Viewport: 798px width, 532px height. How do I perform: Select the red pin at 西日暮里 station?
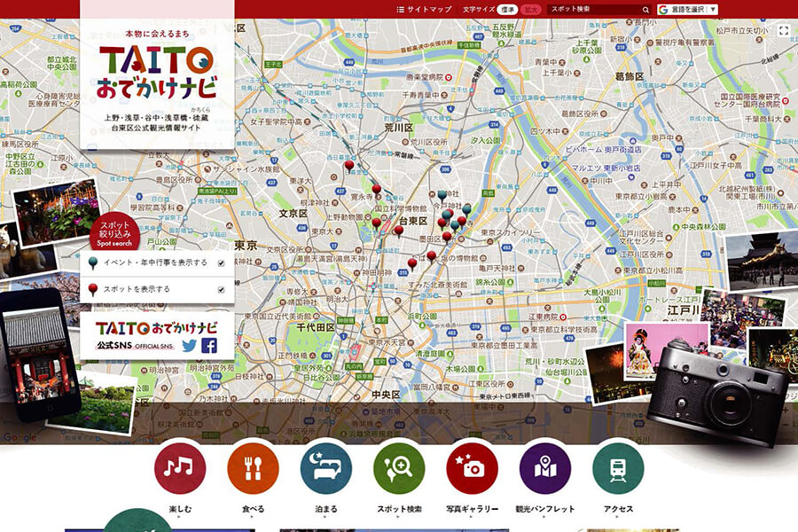349,167
